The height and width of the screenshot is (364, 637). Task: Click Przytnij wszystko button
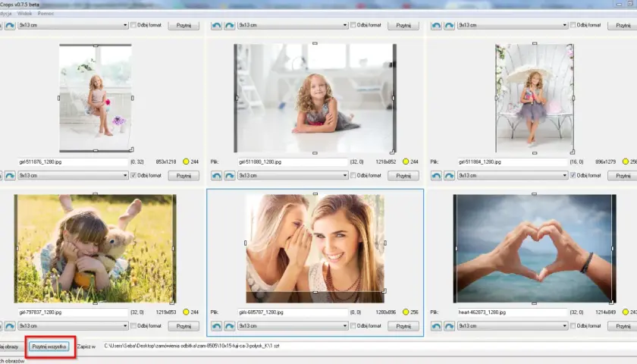coord(49,347)
